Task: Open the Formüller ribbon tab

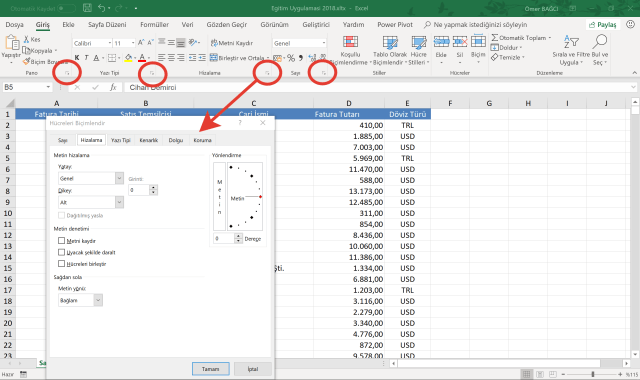Action: 154,24
